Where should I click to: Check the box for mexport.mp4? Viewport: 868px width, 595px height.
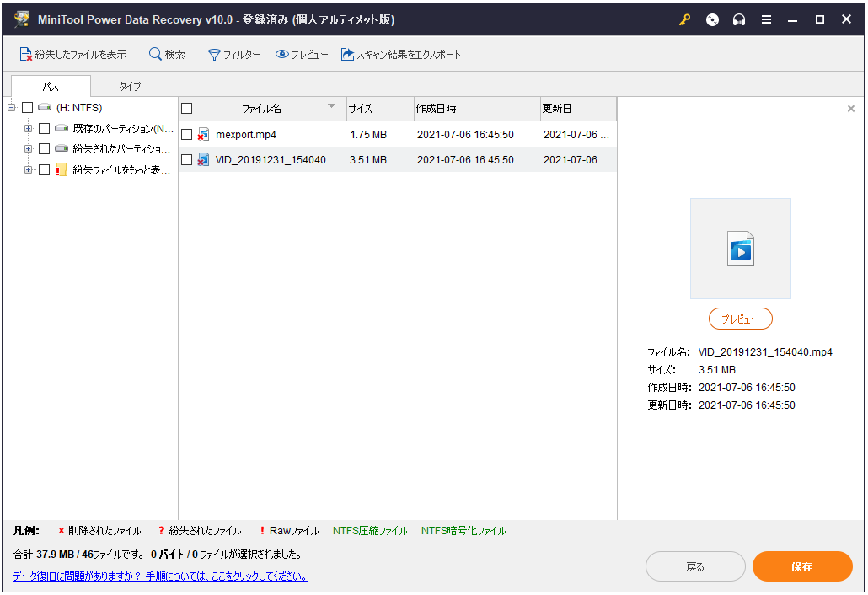[x=187, y=135]
